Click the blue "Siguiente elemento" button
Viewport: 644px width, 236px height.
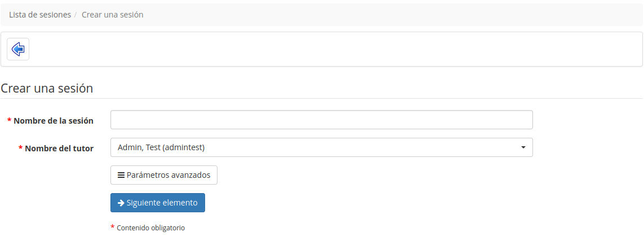point(158,203)
